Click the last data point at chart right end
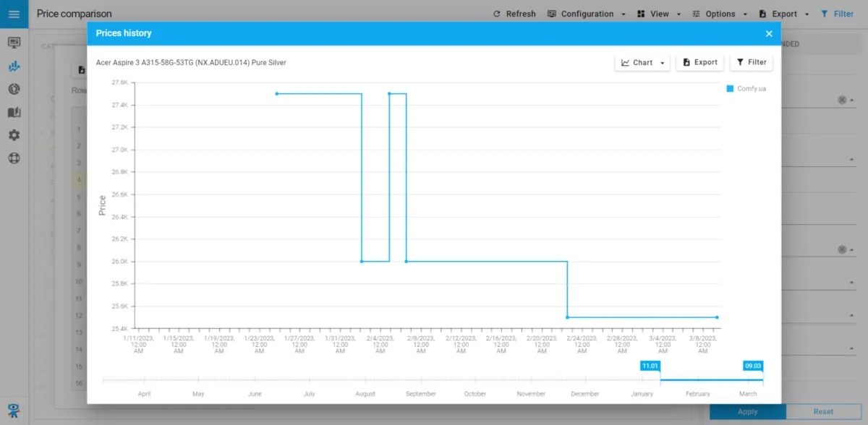Screen dimensions: 868x425 click(x=717, y=317)
